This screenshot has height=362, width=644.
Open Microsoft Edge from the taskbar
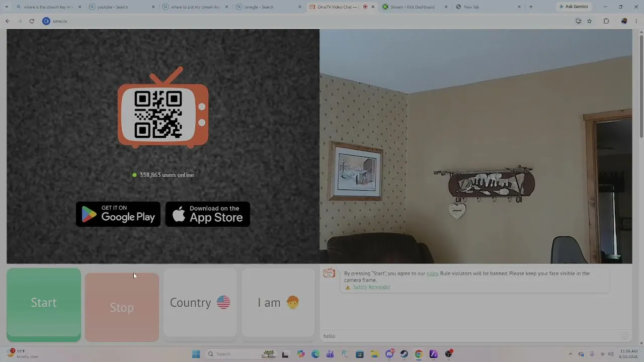[315, 354]
